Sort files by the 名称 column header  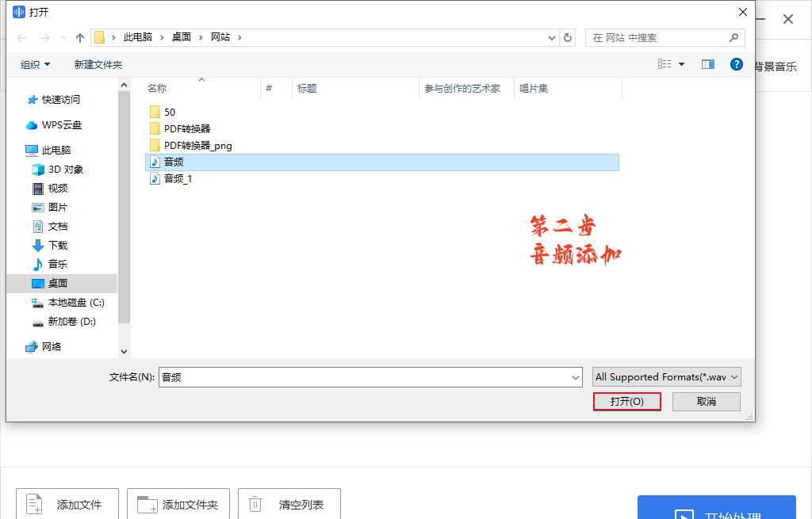point(157,89)
